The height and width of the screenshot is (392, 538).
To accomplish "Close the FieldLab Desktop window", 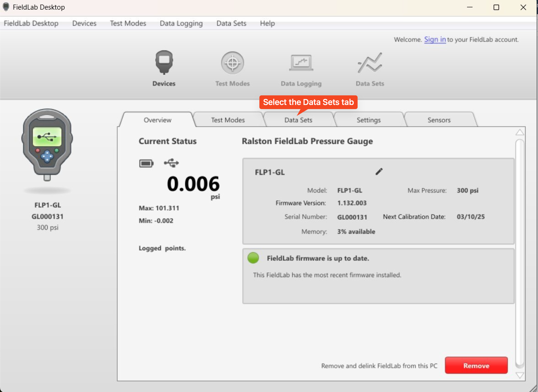I will coord(523,7).
